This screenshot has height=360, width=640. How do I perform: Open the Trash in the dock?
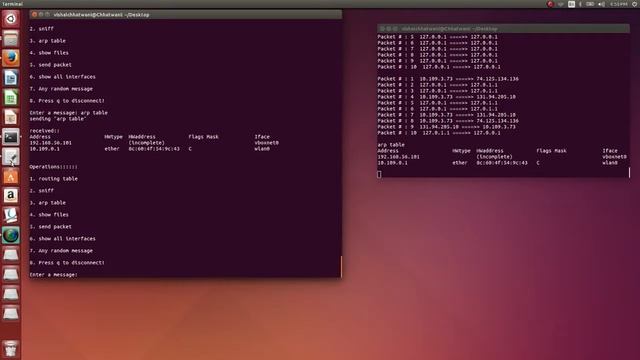(x=11, y=349)
